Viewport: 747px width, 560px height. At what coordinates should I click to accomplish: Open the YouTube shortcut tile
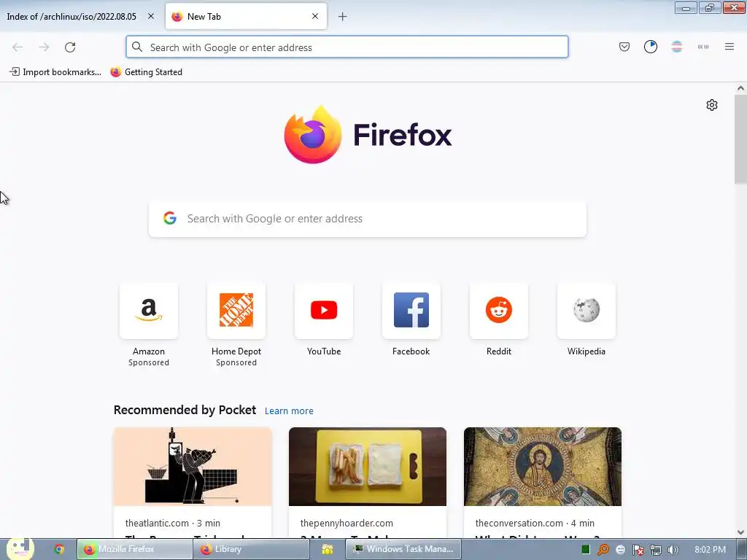click(x=324, y=311)
